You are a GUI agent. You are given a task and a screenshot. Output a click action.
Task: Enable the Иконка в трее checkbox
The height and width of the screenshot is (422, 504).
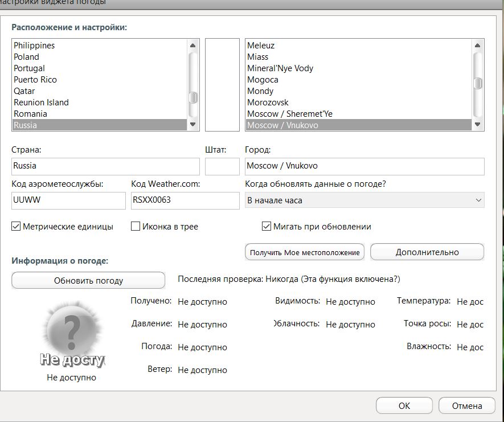point(136,227)
